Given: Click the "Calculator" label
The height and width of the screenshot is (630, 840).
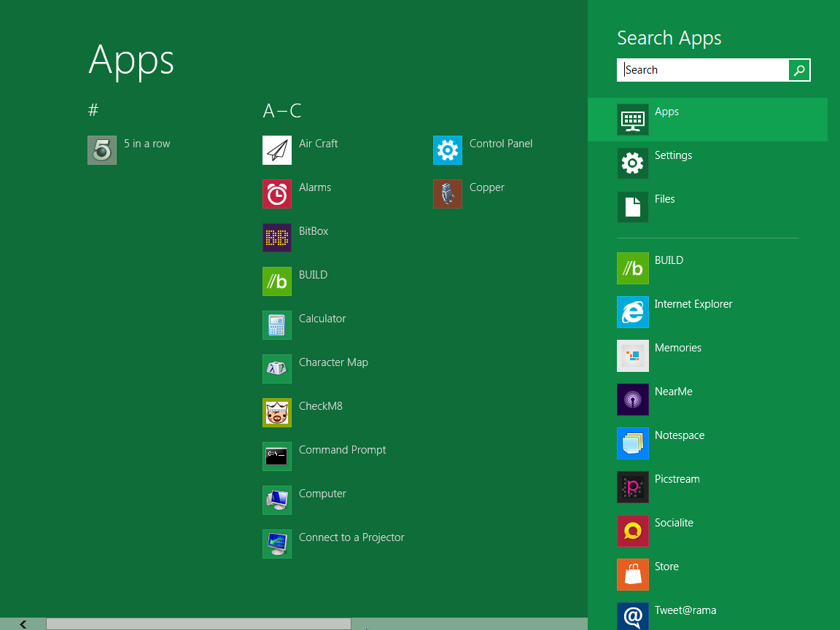Looking at the screenshot, I should [322, 319].
